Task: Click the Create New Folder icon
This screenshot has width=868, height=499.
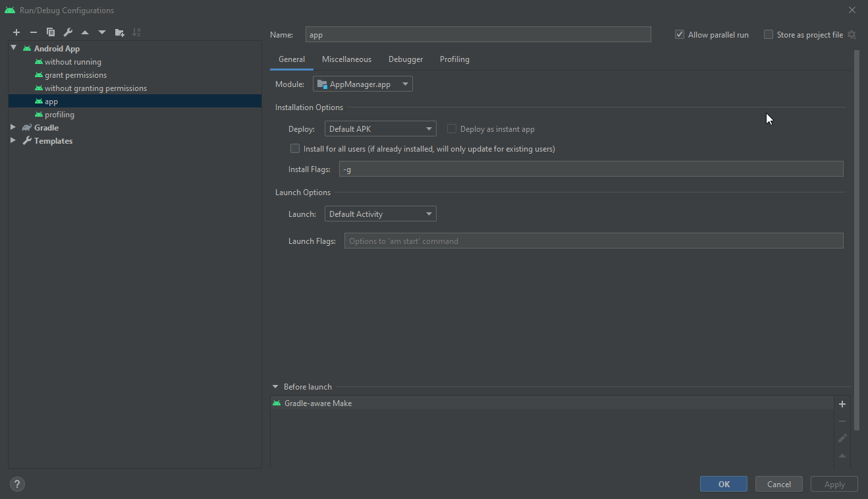Action: pyautogui.click(x=119, y=32)
